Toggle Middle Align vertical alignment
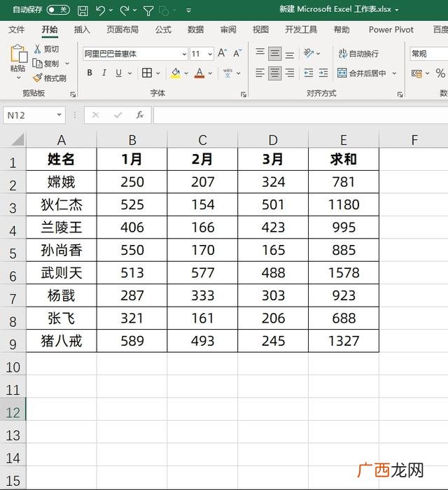 (x=274, y=53)
